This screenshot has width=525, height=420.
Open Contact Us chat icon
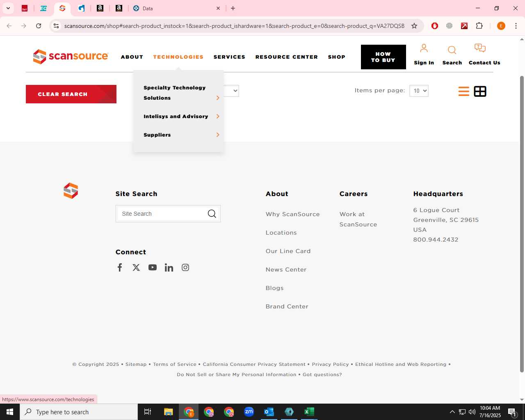[480, 48]
